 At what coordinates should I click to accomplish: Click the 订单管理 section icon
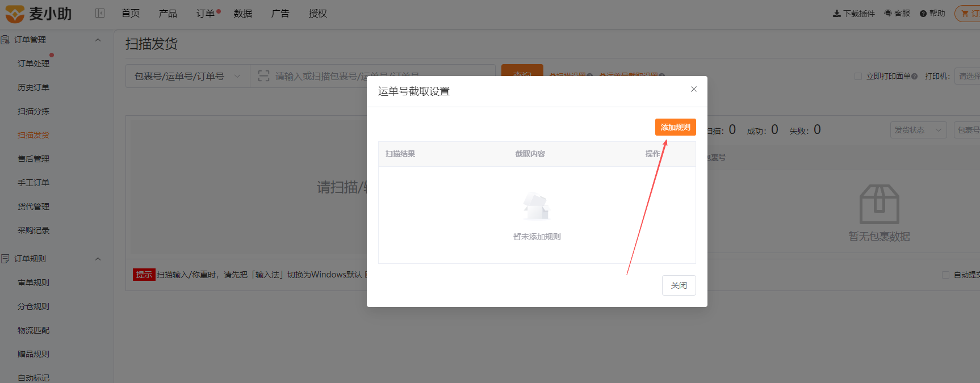[5, 40]
